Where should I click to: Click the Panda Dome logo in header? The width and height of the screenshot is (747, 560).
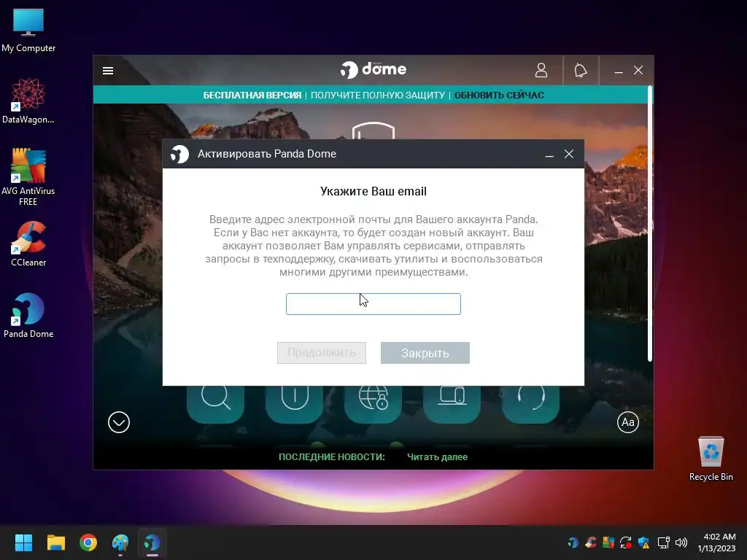373,69
